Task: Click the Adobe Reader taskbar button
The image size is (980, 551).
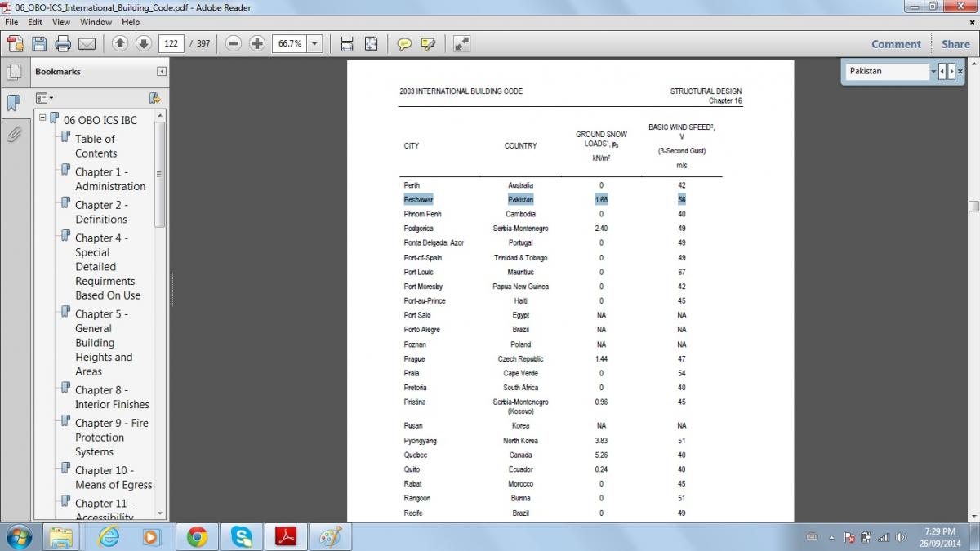Action: (x=285, y=537)
